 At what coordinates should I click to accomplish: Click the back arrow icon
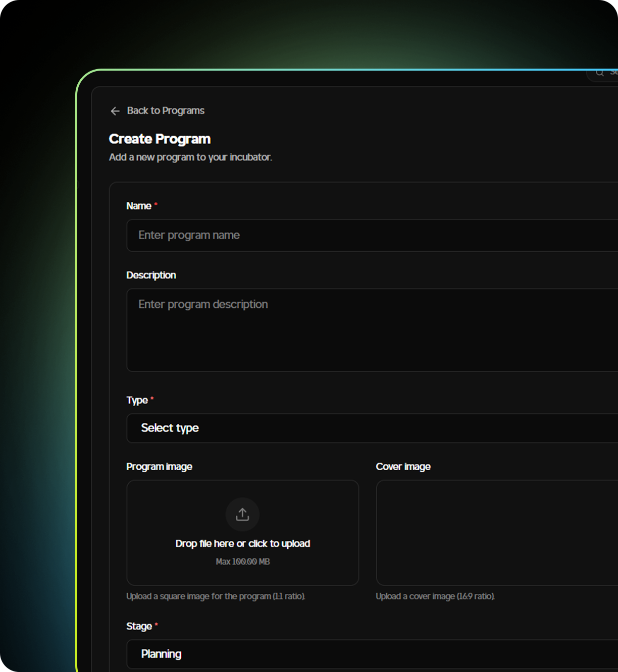click(115, 111)
